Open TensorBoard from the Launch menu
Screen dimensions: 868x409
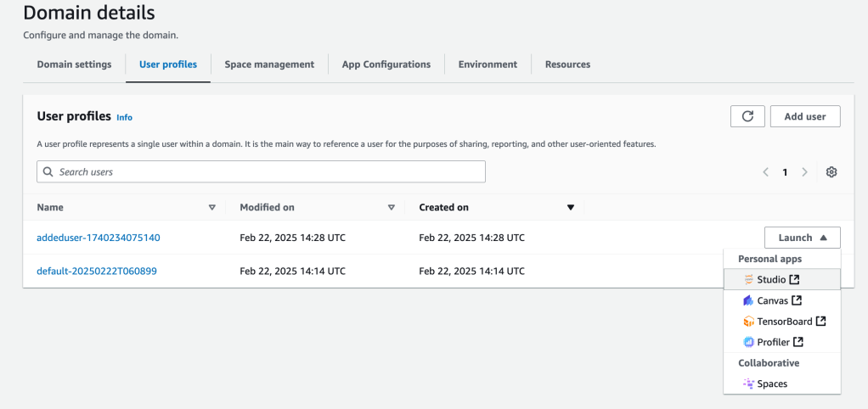[x=783, y=322]
